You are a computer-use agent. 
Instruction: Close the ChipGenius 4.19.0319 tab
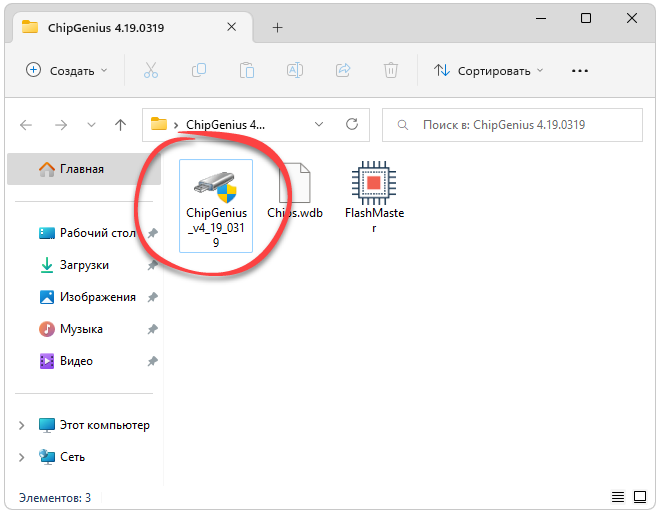pyautogui.click(x=231, y=27)
